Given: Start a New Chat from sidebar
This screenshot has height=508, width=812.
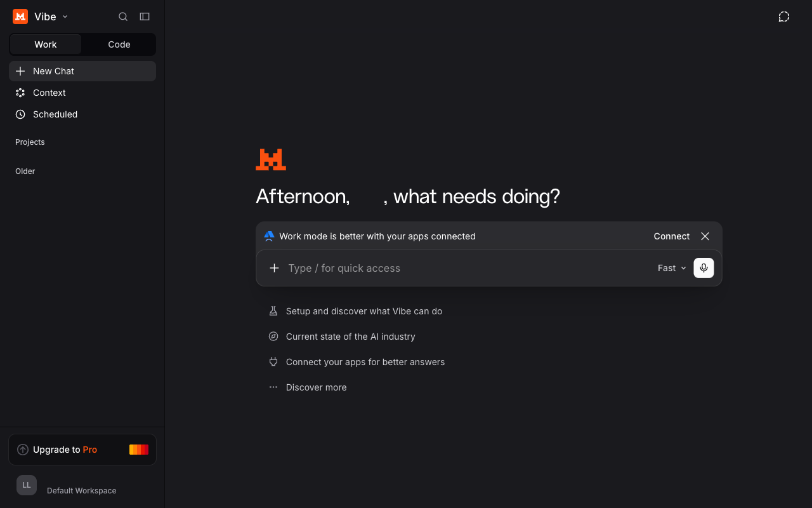Looking at the screenshot, I should 82,71.
